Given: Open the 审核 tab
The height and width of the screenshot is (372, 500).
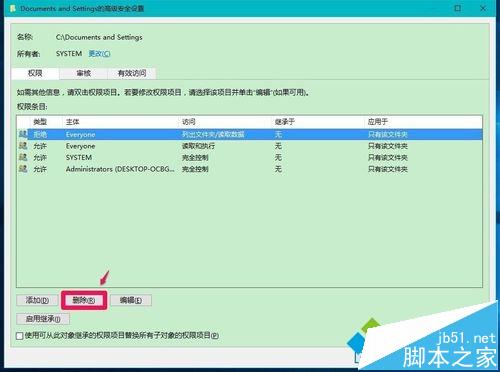Looking at the screenshot, I should click(x=83, y=73).
